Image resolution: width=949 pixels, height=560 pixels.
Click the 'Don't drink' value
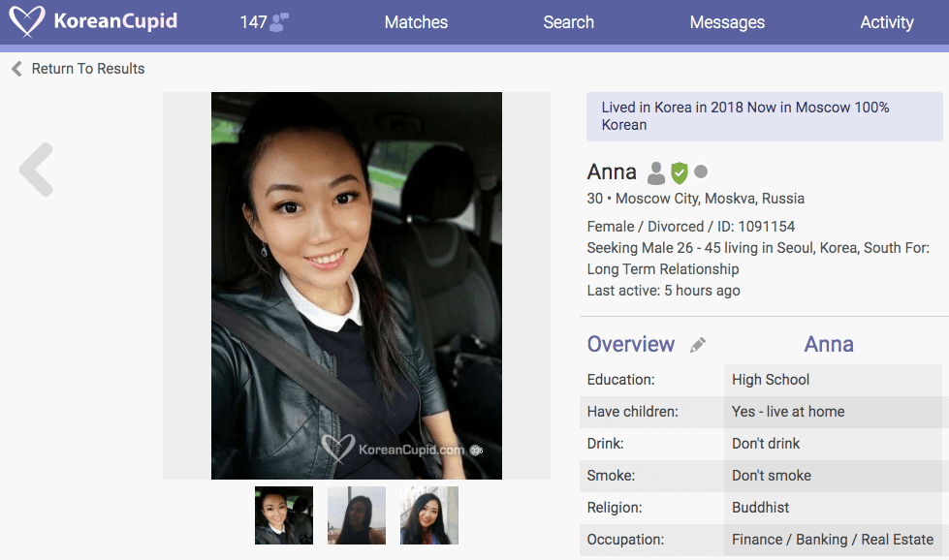click(x=766, y=444)
